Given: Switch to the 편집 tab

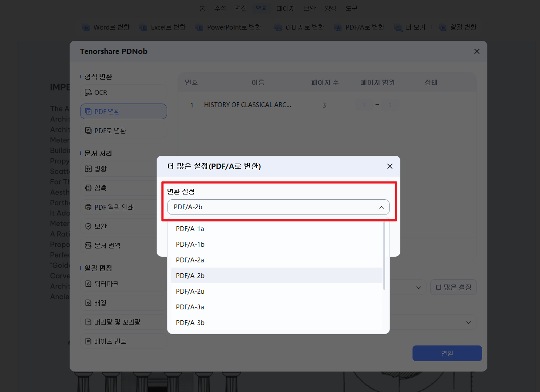Looking at the screenshot, I should pos(241,8).
